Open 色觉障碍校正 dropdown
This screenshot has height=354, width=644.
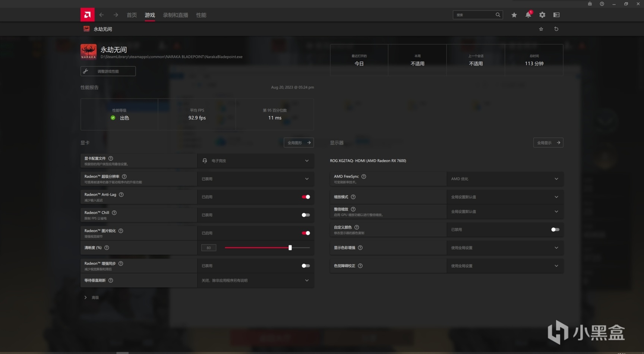[505, 266]
